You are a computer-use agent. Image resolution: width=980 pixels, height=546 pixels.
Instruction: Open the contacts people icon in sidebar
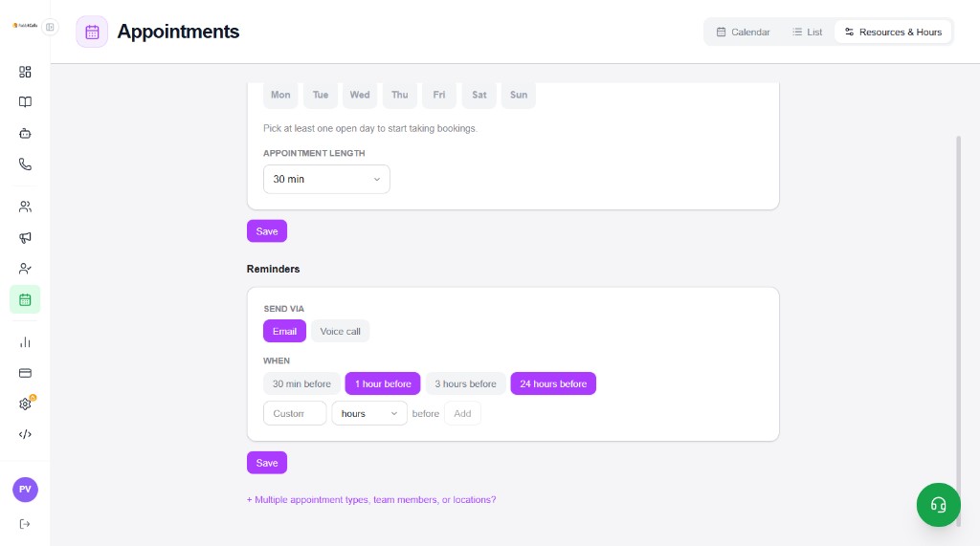pyautogui.click(x=25, y=207)
